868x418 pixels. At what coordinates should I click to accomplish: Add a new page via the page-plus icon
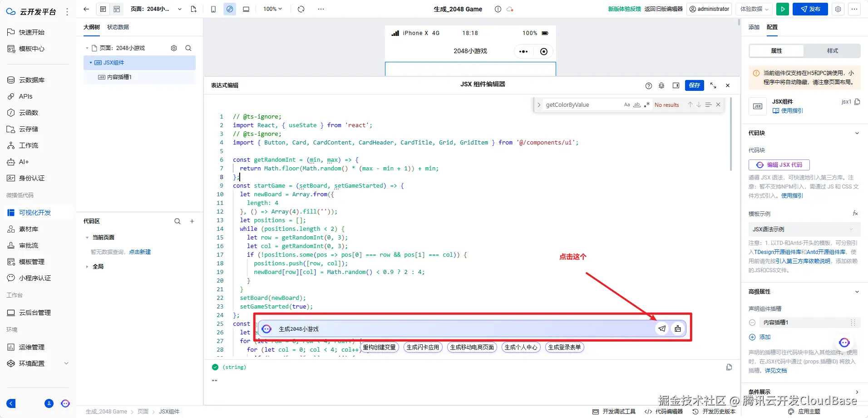tap(194, 9)
